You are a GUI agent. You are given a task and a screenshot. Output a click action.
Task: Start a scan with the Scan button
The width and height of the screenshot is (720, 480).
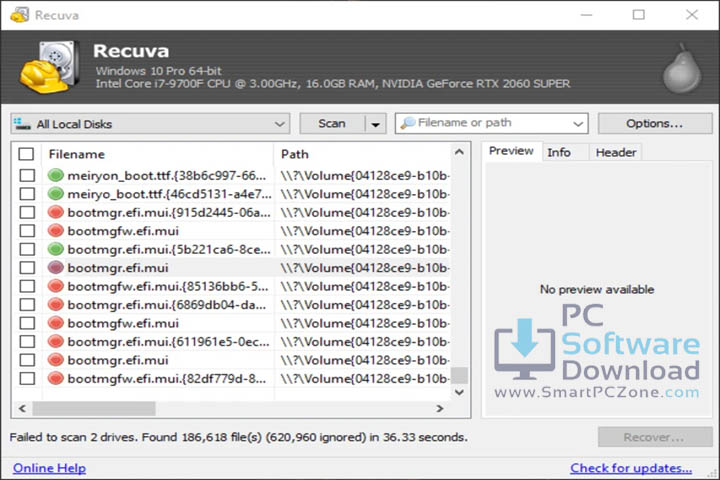point(332,124)
